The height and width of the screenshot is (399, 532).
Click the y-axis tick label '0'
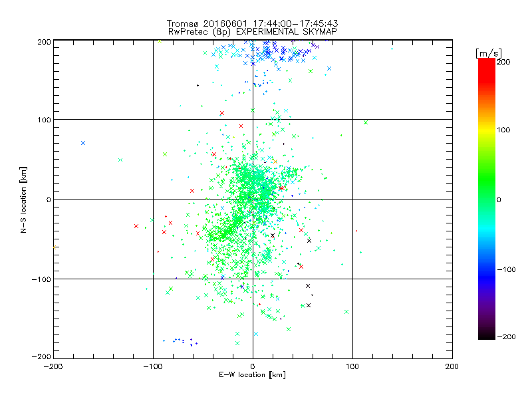click(x=49, y=199)
